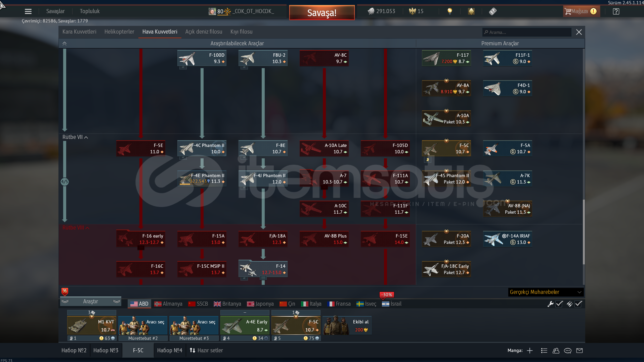Switch to preset Набор №3
Viewport: 644px width, 362px height.
106,350
